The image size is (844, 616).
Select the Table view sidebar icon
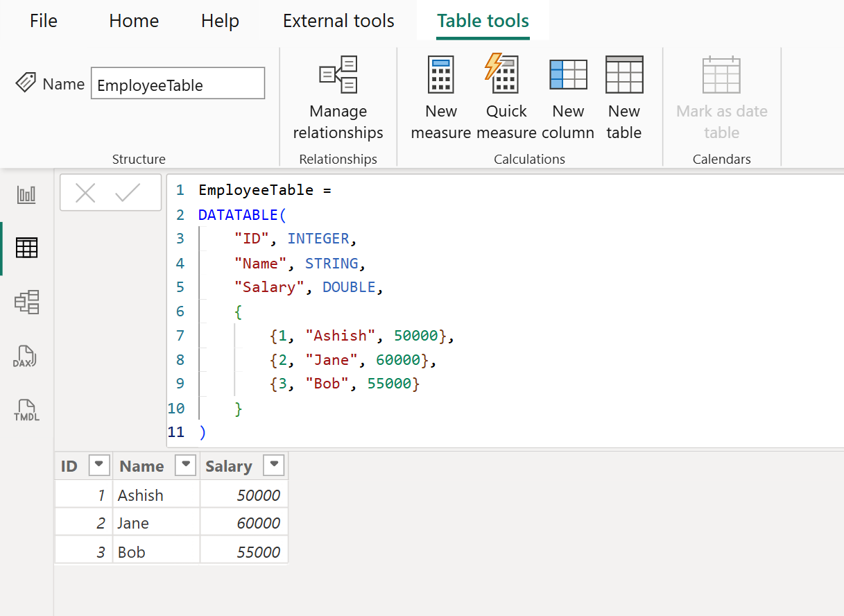click(26, 248)
